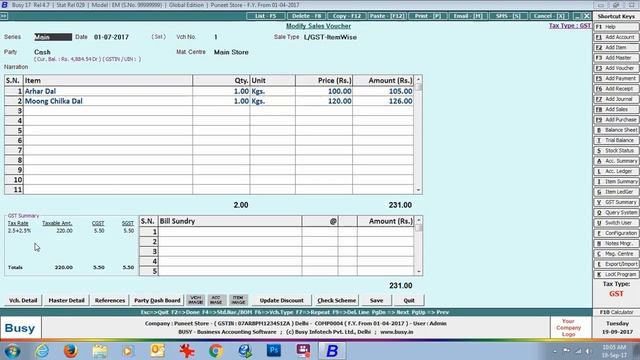Click the Update Discount button
This screenshot has width=640, height=360.
(x=282, y=300)
